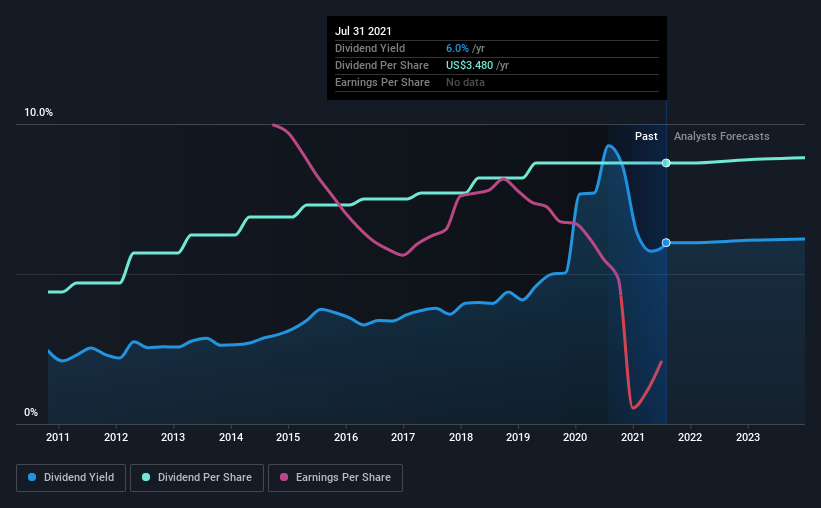The width and height of the screenshot is (821, 508).
Task: Click the No data earnings tooltip text
Action: pos(465,82)
